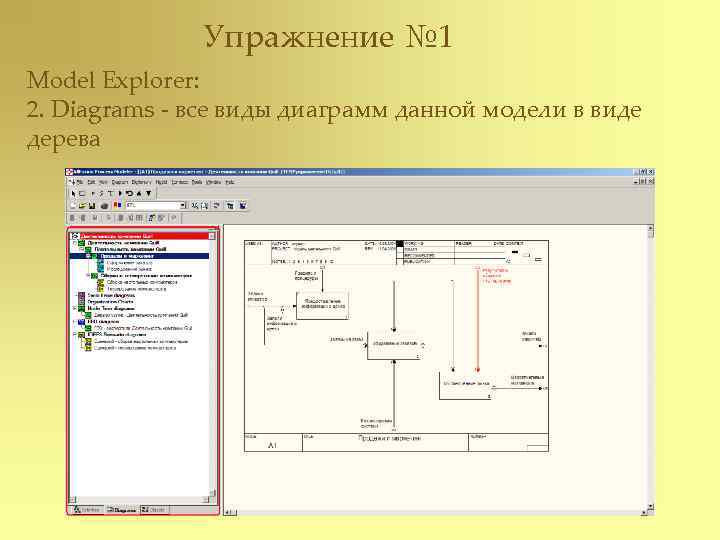Open the Dictionary menu
The width and height of the screenshot is (720, 540).
(142, 182)
